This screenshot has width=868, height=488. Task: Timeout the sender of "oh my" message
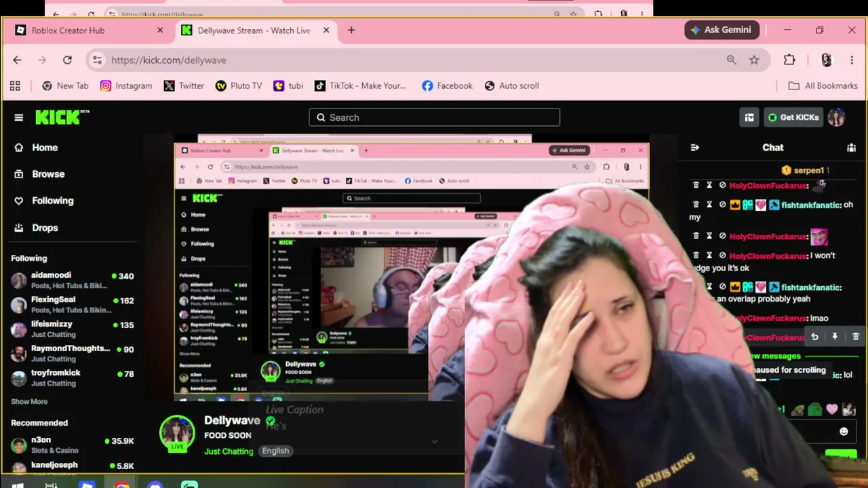click(709, 204)
